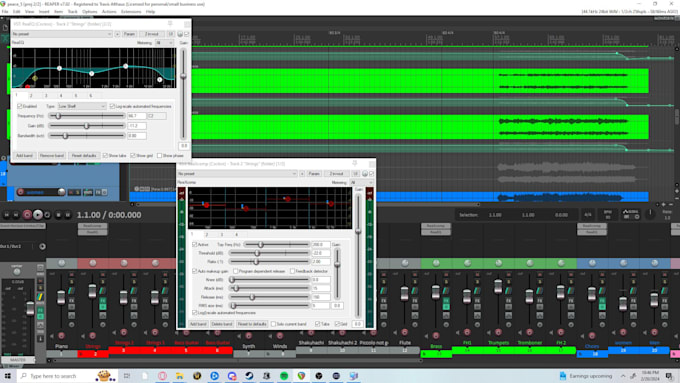Screen dimensions: 680x383
Task: Toggle ReaEQ Show tabs checkbox
Action: 105,155
